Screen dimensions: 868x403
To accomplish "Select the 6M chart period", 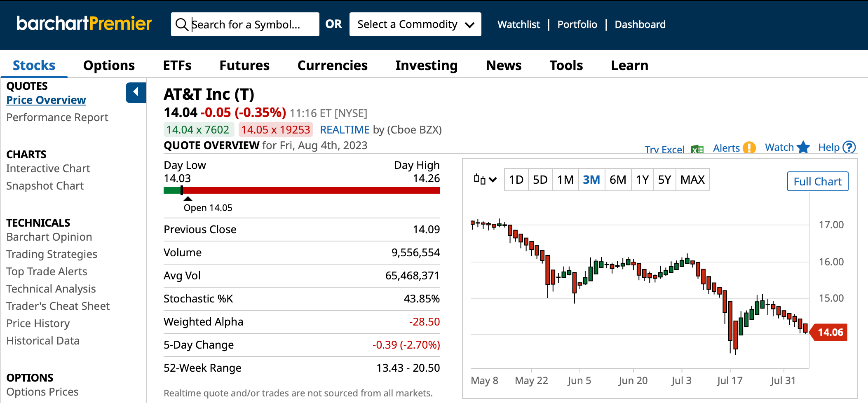I will pyautogui.click(x=618, y=180).
